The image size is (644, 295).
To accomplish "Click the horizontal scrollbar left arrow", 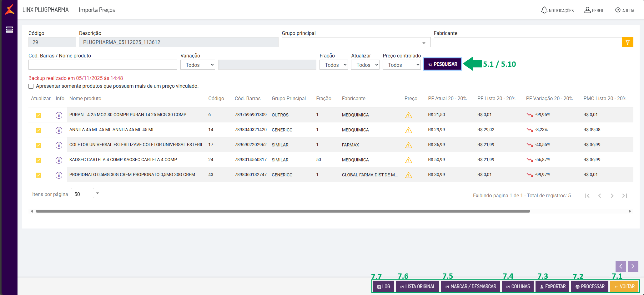I will pyautogui.click(x=32, y=211).
